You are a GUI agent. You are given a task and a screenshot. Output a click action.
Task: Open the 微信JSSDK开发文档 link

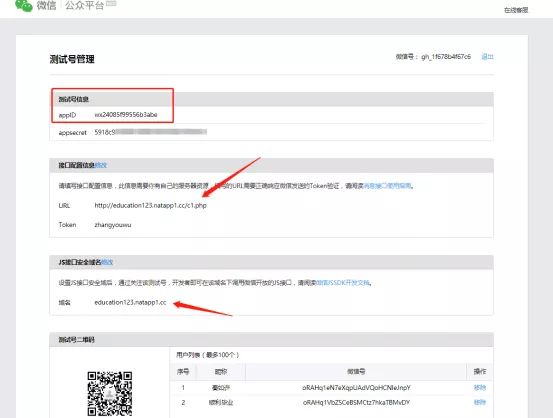pos(343,283)
